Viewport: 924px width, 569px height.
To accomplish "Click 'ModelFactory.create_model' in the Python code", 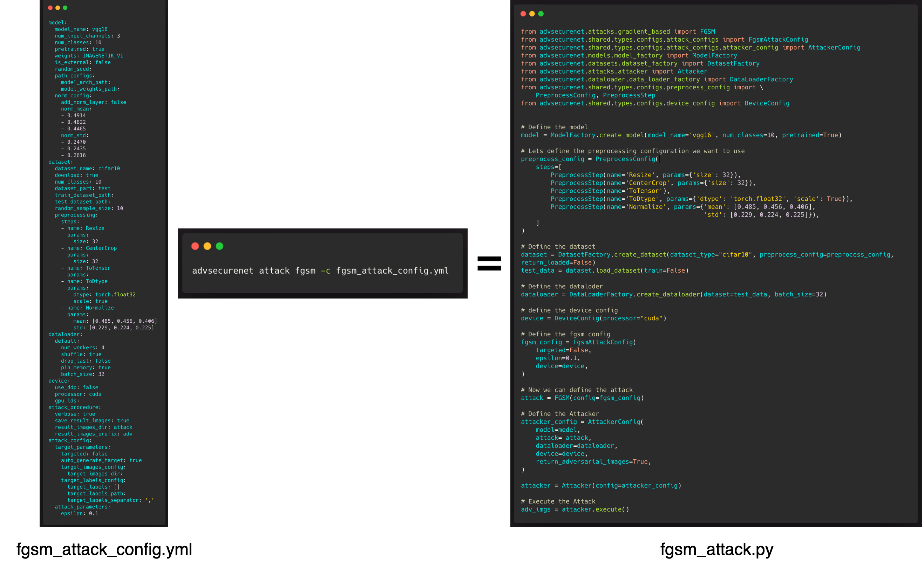I will click(597, 135).
